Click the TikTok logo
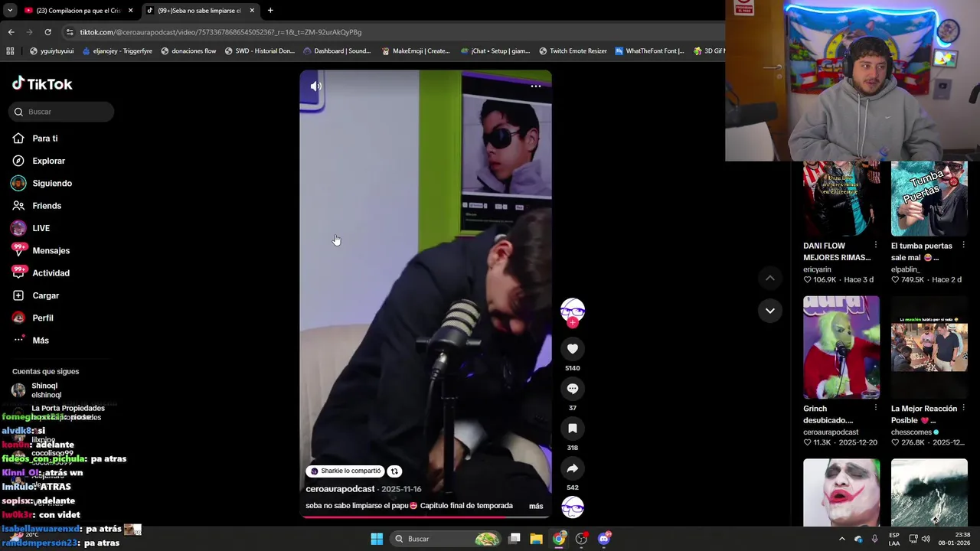Viewport: 980px width, 551px height. click(x=42, y=84)
